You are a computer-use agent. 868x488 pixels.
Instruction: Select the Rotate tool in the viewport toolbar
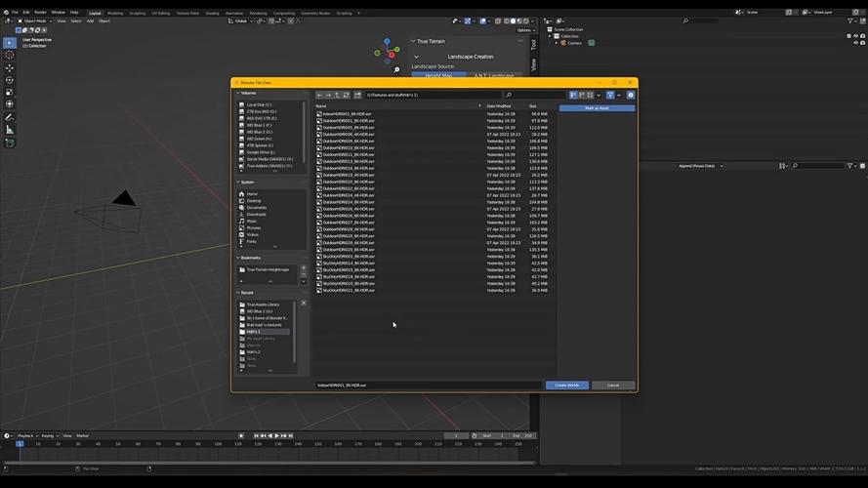pyautogui.click(x=10, y=80)
